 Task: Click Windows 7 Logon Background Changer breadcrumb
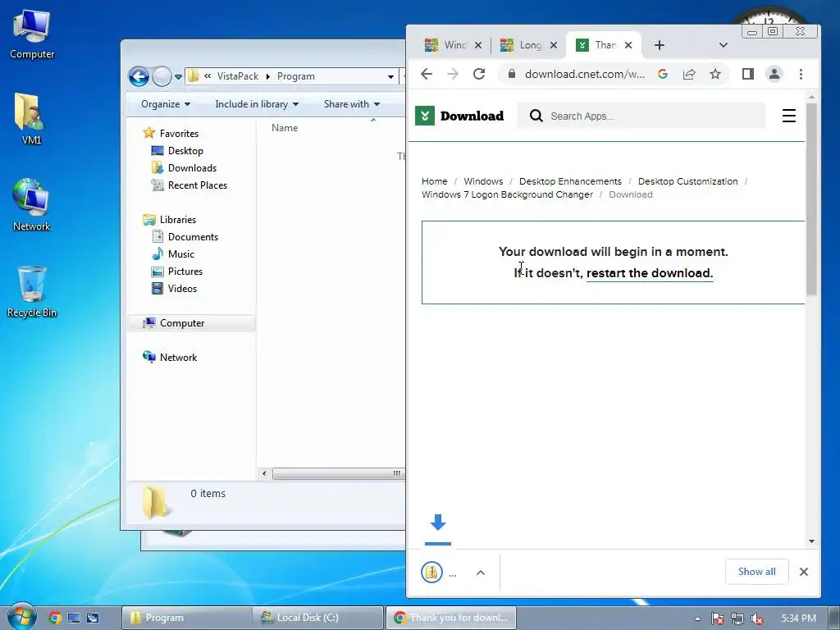pyautogui.click(x=507, y=194)
